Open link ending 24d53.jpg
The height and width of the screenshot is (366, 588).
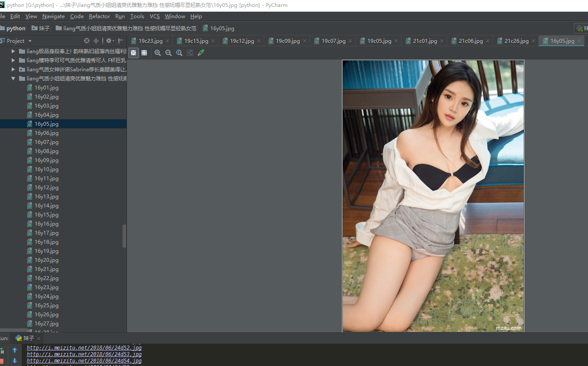[x=84, y=354]
